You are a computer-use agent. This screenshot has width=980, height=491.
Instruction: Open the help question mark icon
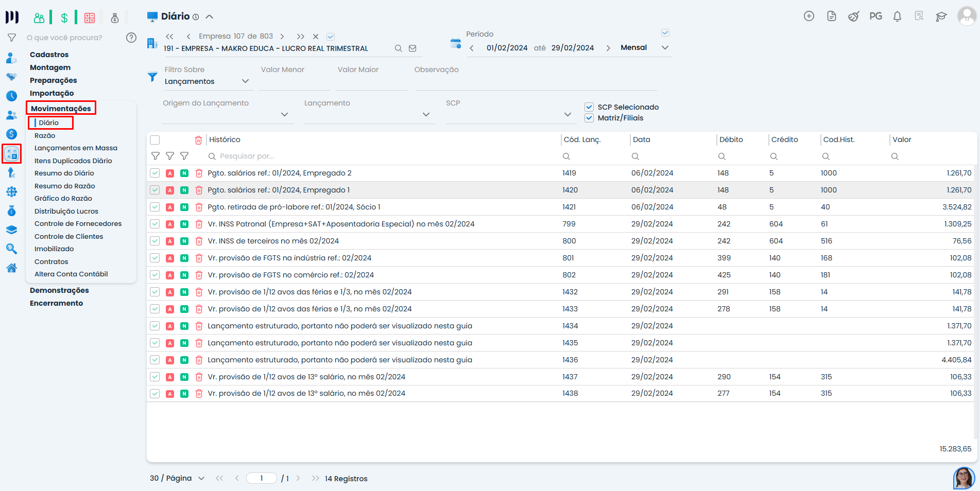[x=131, y=38]
